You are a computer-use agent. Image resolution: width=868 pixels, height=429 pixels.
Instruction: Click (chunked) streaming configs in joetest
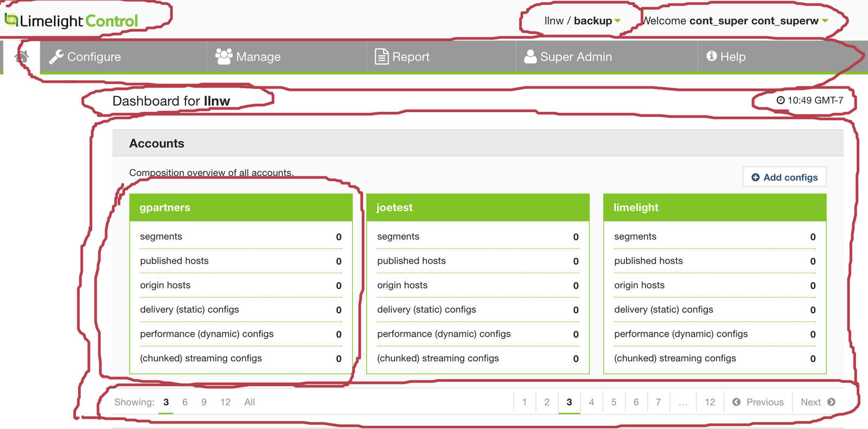[x=478, y=358]
